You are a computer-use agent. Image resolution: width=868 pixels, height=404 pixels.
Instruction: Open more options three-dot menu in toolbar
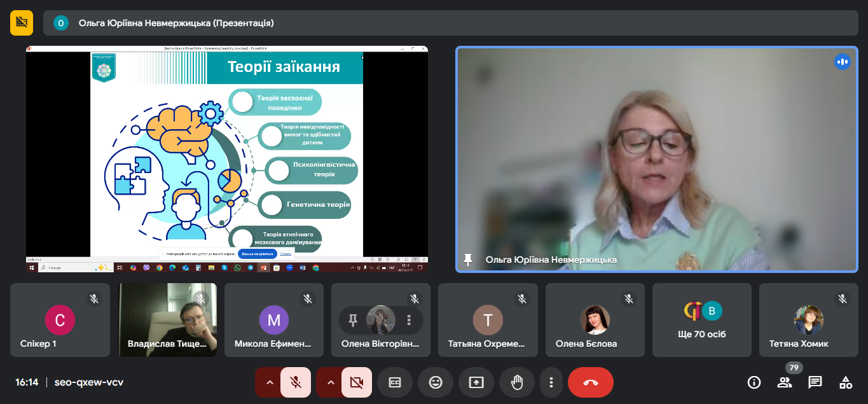(x=551, y=382)
